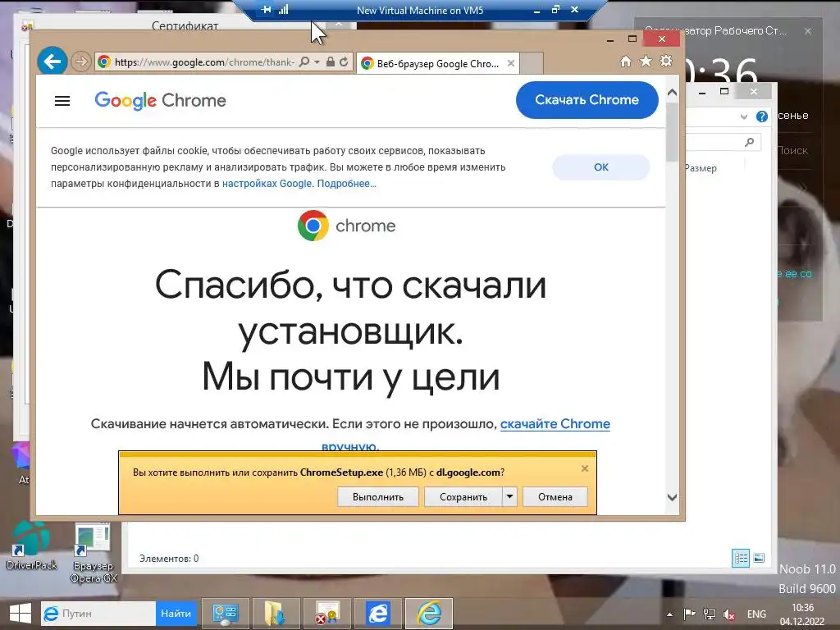This screenshot has height=630, width=840.
Task: Click the Найти search button on taskbar
Action: pos(176,614)
